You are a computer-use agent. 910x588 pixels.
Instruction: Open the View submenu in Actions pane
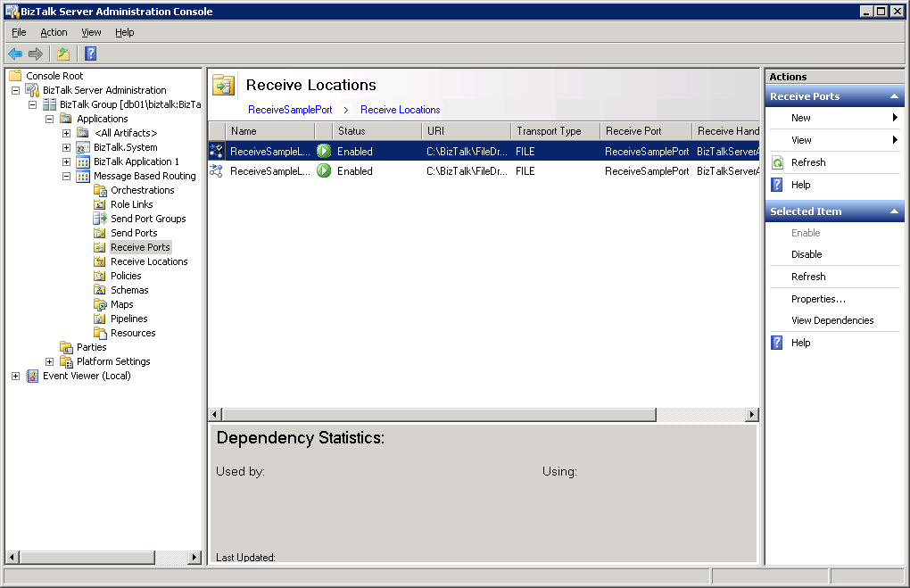point(834,140)
